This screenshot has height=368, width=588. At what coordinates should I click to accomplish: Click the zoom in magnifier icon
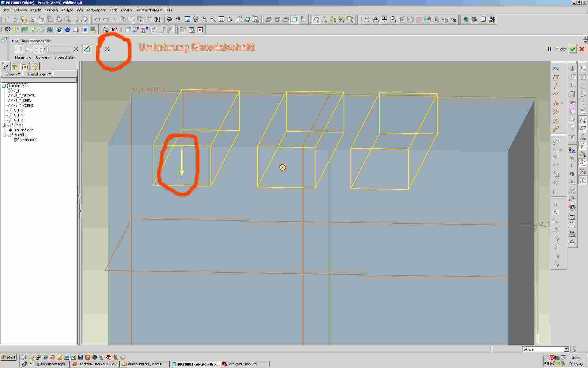(204, 20)
